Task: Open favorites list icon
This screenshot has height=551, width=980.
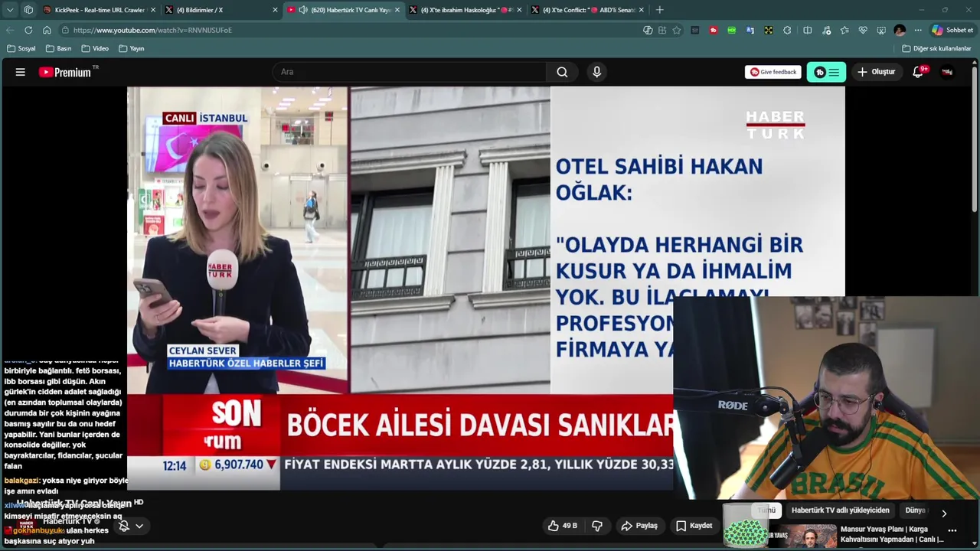Action: pos(844,30)
